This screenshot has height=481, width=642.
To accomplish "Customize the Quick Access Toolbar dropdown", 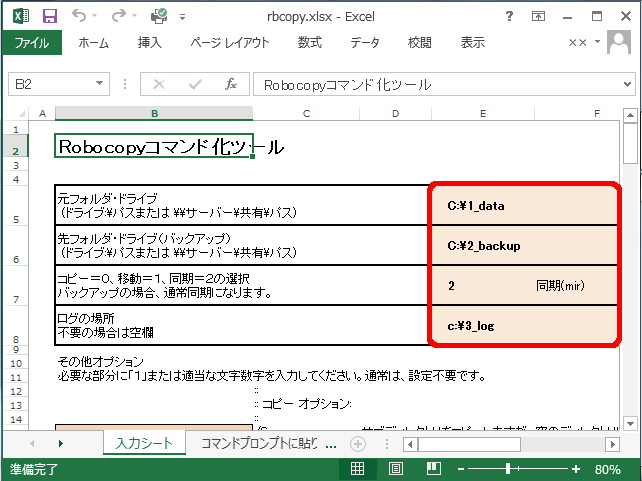I will [183, 17].
